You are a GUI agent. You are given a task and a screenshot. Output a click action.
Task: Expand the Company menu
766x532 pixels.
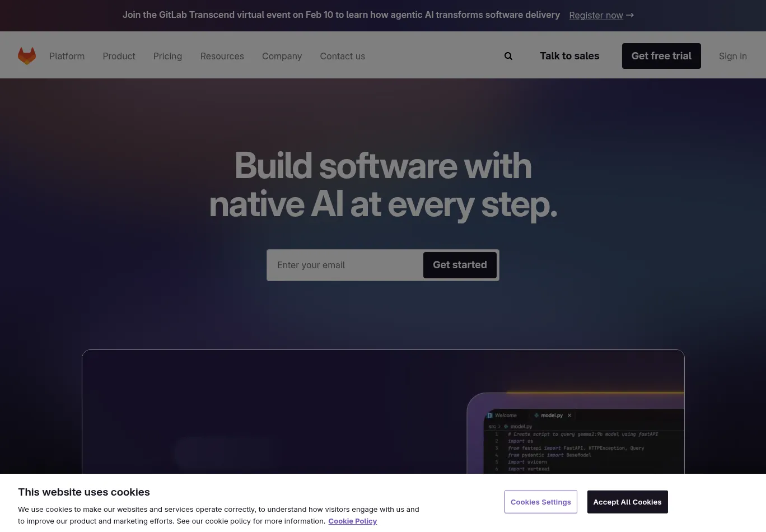pyautogui.click(x=282, y=55)
